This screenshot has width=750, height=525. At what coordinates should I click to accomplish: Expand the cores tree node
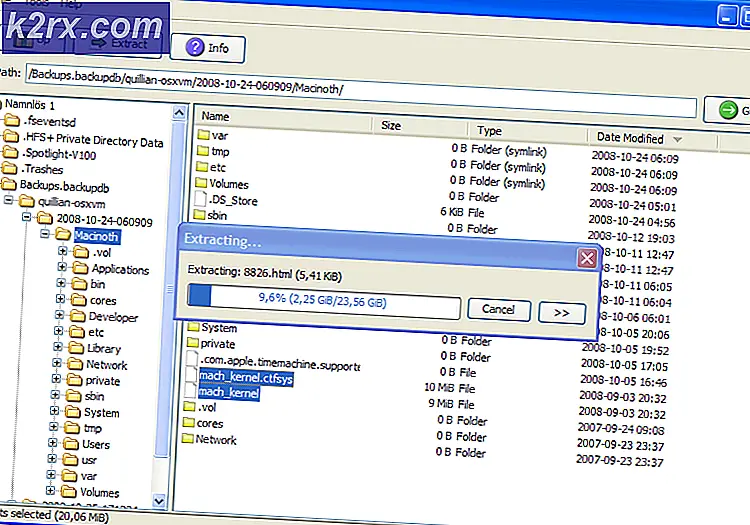click(60, 299)
